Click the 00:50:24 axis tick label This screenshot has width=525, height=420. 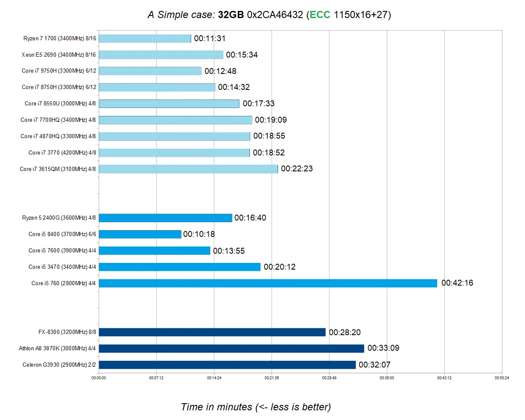point(501,378)
